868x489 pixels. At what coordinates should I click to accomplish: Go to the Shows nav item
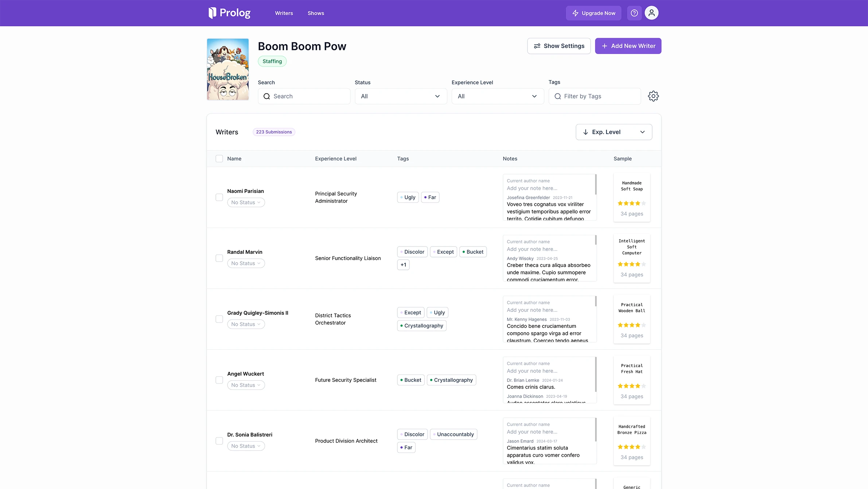(316, 13)
